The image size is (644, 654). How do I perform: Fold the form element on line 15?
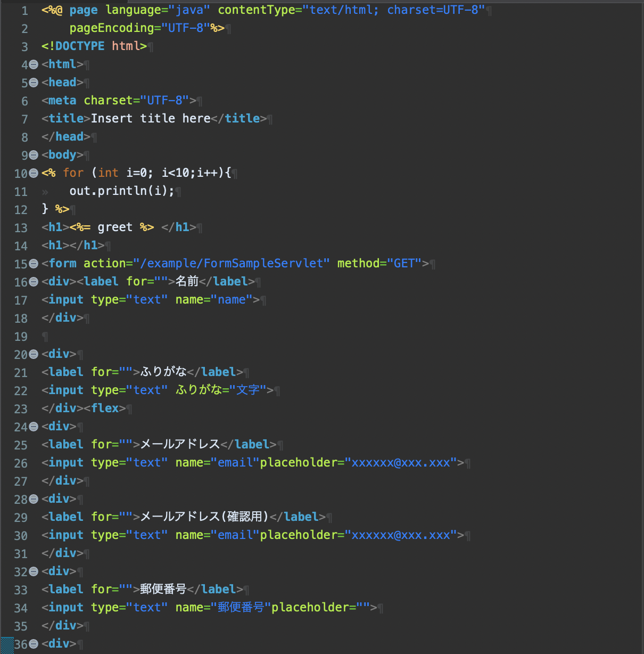pyautogui.click(x=34, y=264)
